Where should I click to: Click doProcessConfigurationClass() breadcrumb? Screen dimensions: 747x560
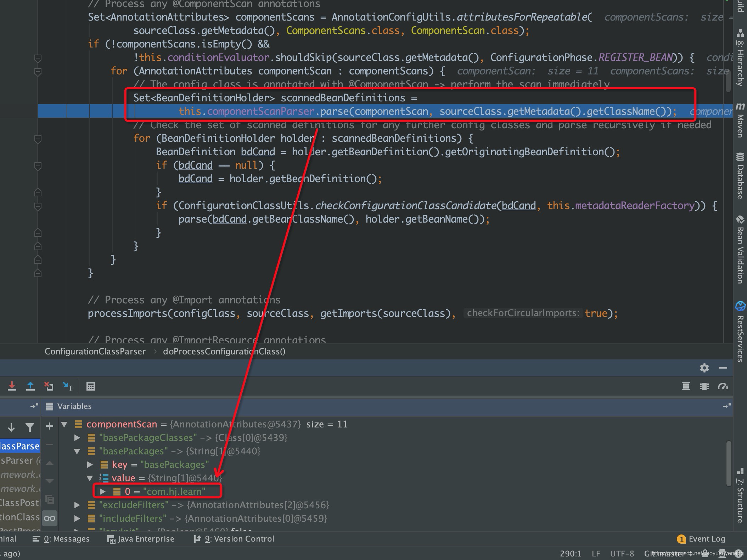224,352
